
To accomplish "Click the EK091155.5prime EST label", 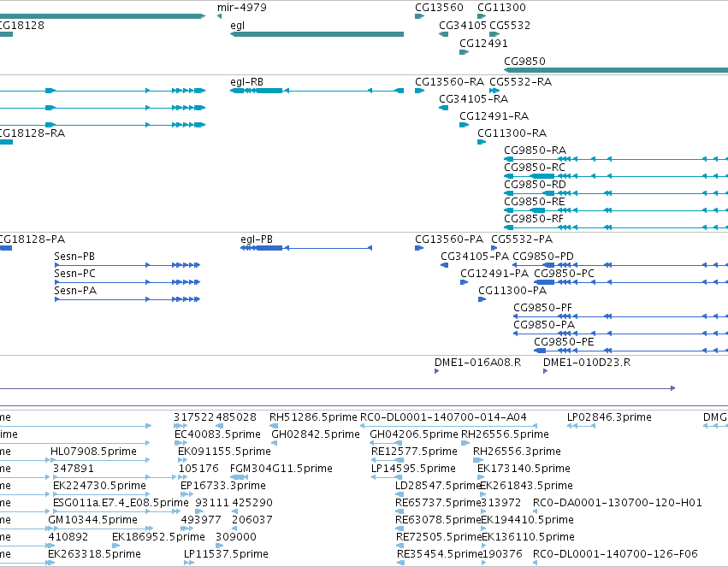I will click(224, 452).
